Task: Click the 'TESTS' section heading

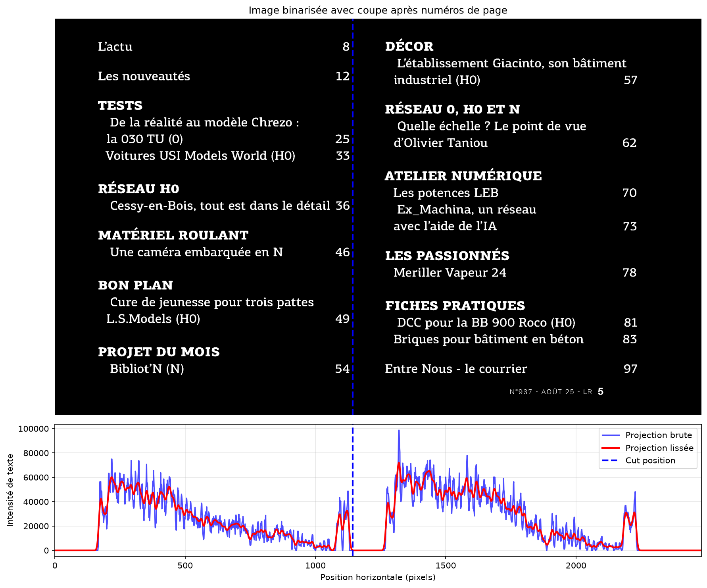Action: click(x=120, y=105)
